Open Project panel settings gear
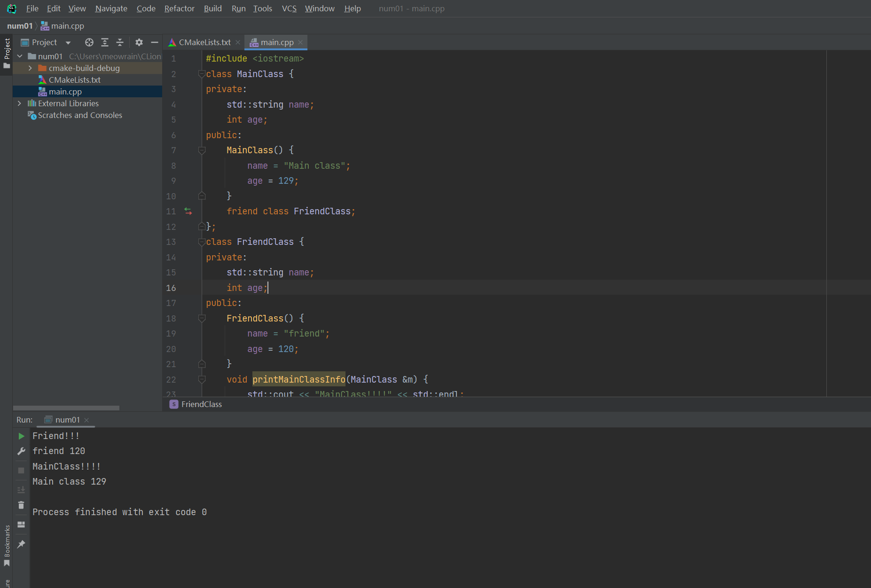This screenshot has width=871, height=588. tap(139, 42)
